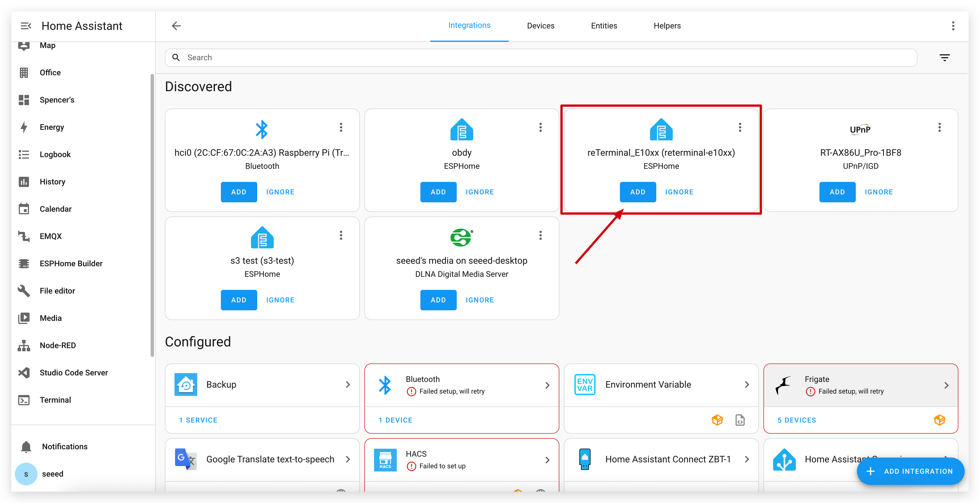This screenshot has width=980, height=503.
Task: Click the ESPHome logo on the obdy card
Action: tap(462, 129)
